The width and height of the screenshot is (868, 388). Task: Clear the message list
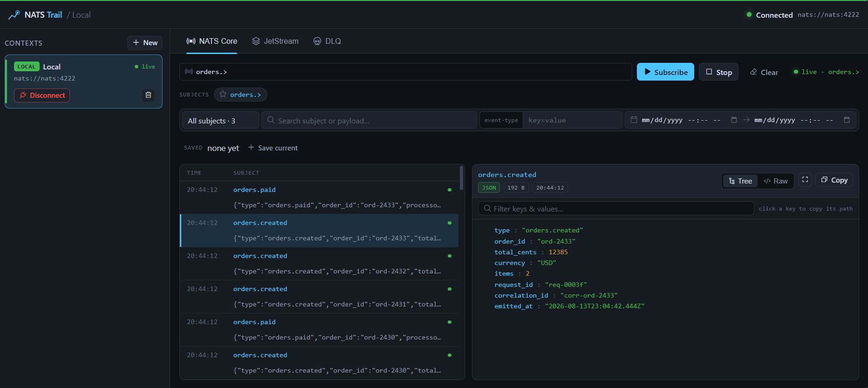(x=764, y=72)
